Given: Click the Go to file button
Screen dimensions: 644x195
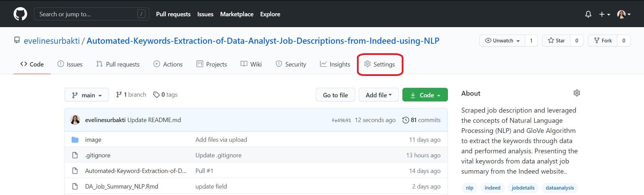Looking at the screenshot, I should [335, 95].
